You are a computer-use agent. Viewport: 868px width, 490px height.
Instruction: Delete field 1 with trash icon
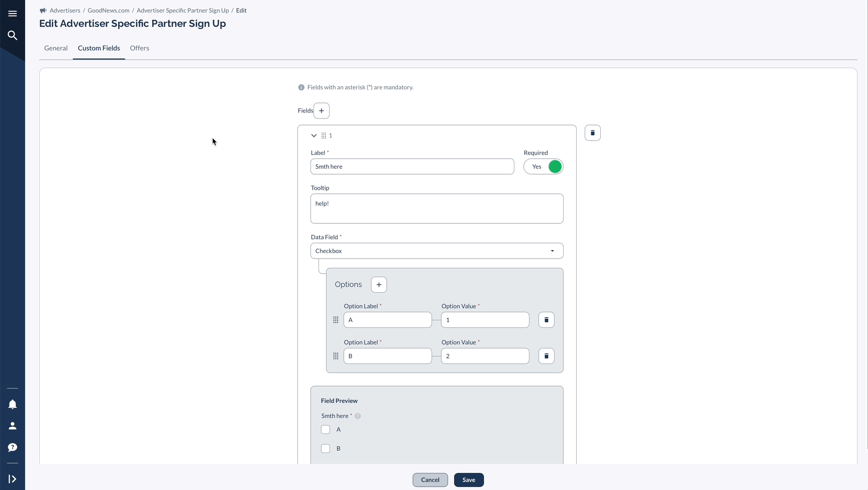593,133
